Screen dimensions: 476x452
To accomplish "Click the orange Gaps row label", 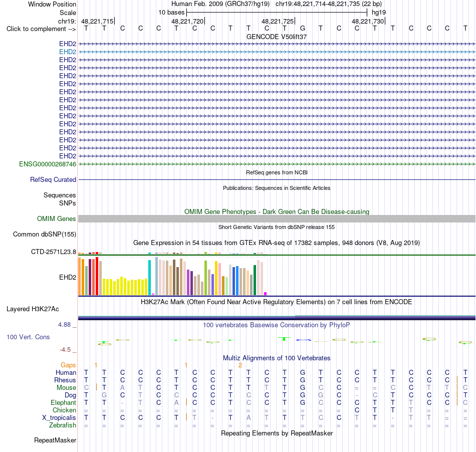I will point(68,365).
